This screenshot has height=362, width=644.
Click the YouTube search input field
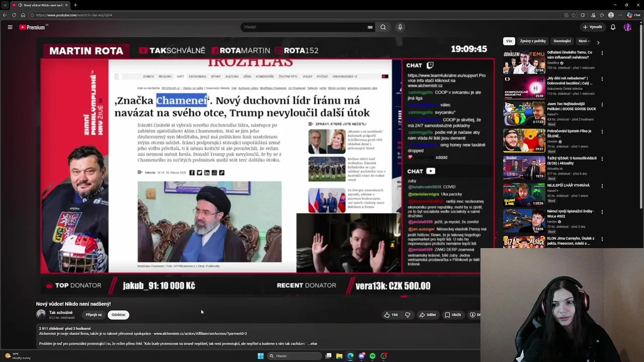click(304, 27)
